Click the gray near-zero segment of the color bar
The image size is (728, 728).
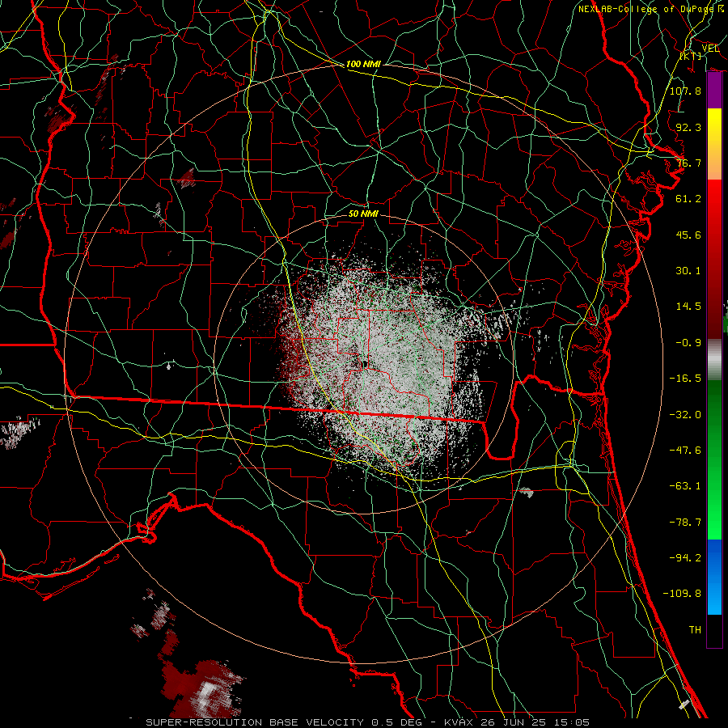coord(714,360)
